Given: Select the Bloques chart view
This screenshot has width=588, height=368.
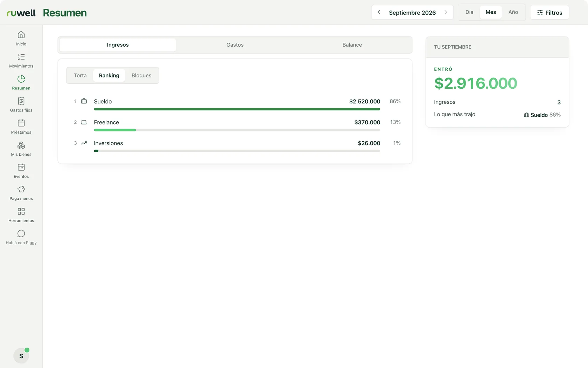Looking at the screenshot, I should click(x=141, y=75).
